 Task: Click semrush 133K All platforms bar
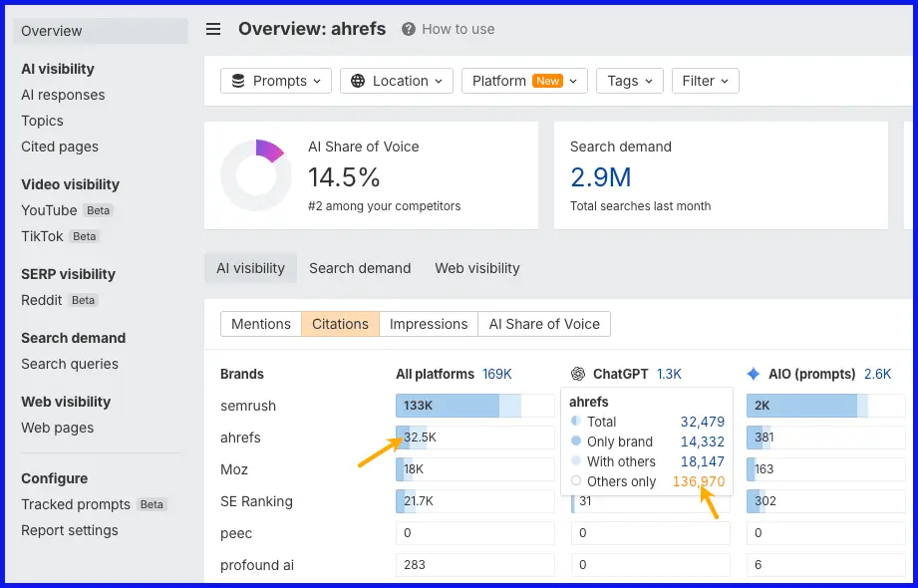tap(474, 406)
